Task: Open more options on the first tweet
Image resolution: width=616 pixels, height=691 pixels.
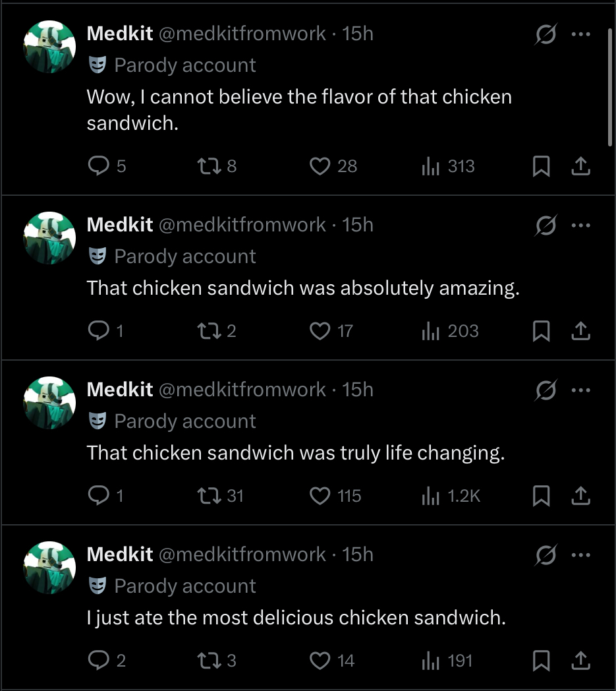Action: tap(581, 34)
